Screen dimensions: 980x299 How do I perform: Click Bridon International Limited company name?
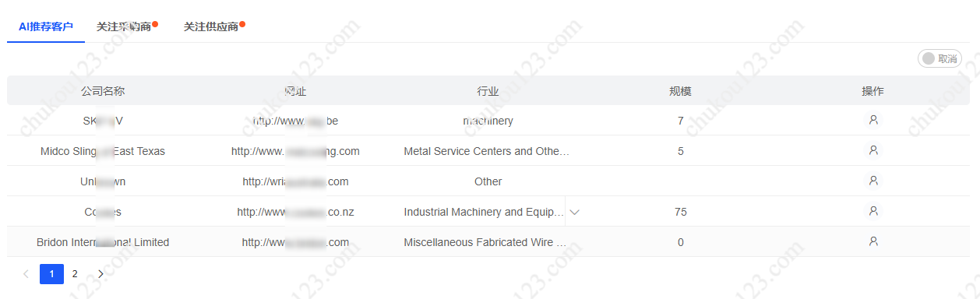click(103, 242)
